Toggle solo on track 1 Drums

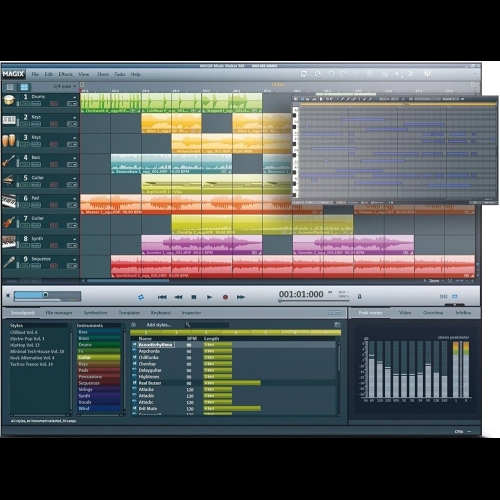25,104
